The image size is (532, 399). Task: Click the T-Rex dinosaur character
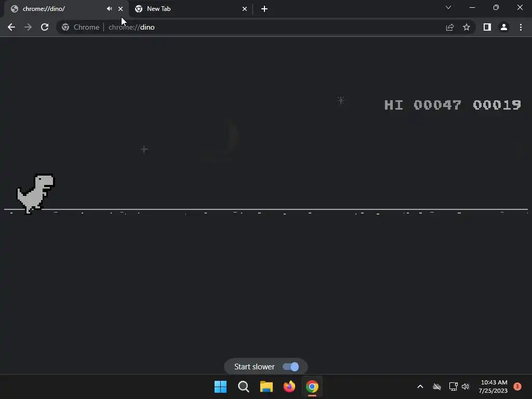pyautogui.click(x=36, y=194)
